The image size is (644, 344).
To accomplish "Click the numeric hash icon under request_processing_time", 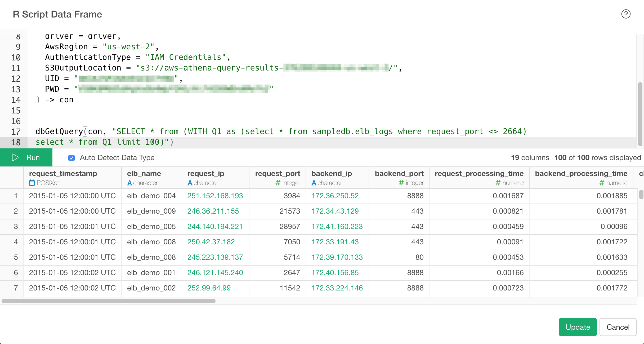I will coord(498,183).
